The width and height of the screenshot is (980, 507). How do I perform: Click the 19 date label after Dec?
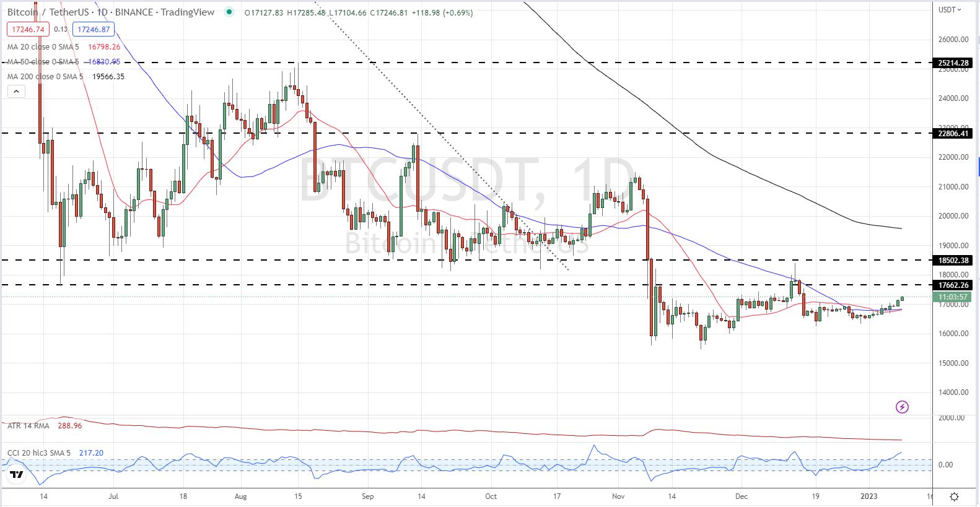point(816,496)
